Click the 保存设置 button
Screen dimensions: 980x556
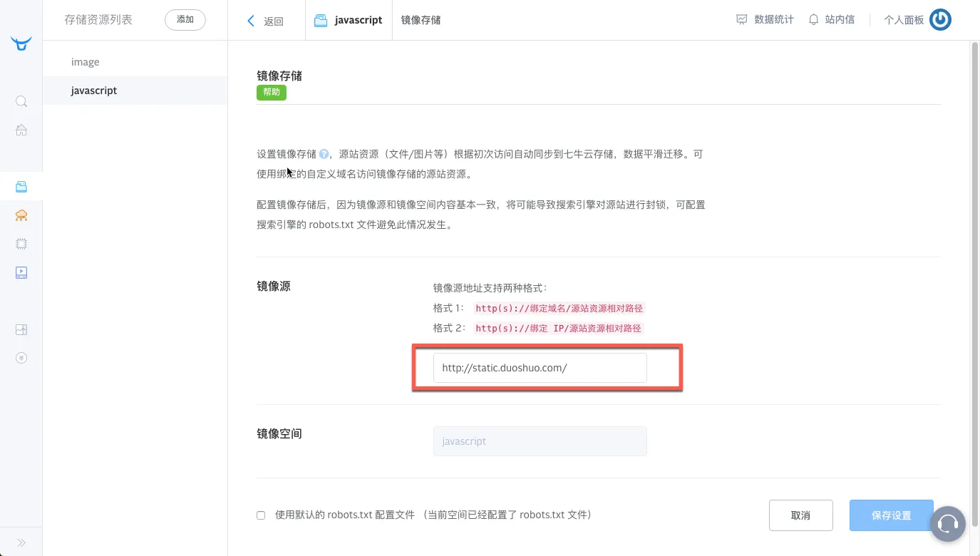pyautogui.click(x=891, y=515)
